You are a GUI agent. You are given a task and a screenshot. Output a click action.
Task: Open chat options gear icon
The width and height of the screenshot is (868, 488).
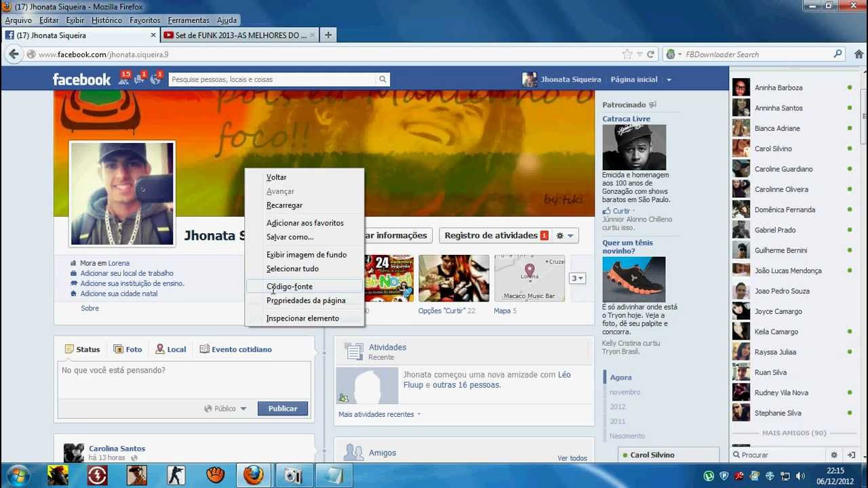[x=834, y=455]
